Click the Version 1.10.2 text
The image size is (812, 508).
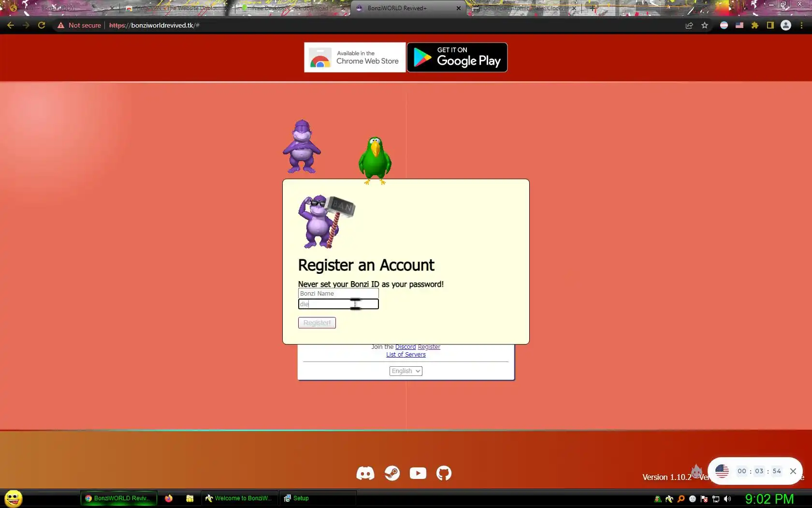[667, 477]
